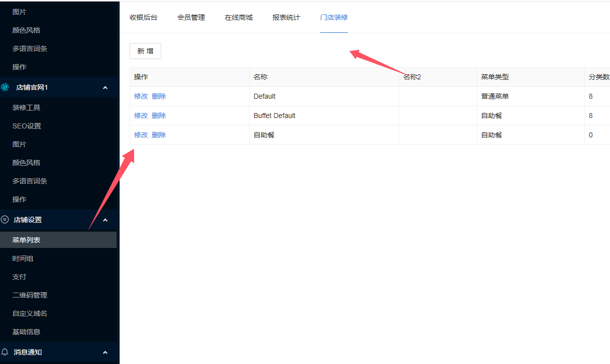Select 图片 under 店铺官网1

click(x=19, y=144)
